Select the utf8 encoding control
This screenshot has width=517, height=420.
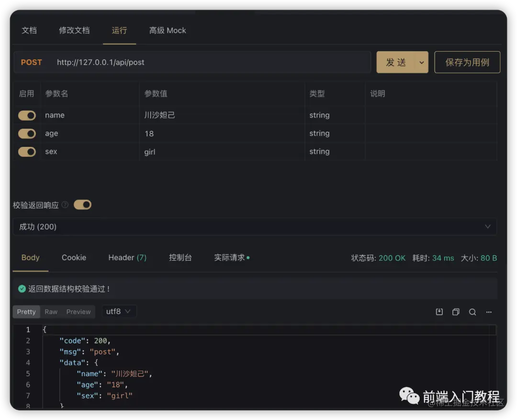click(119, 311)
